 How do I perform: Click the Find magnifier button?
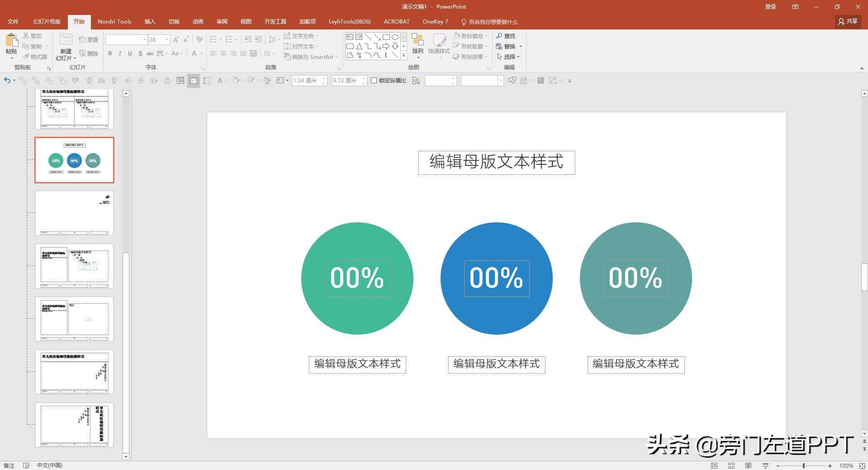[x=506, y=36]
